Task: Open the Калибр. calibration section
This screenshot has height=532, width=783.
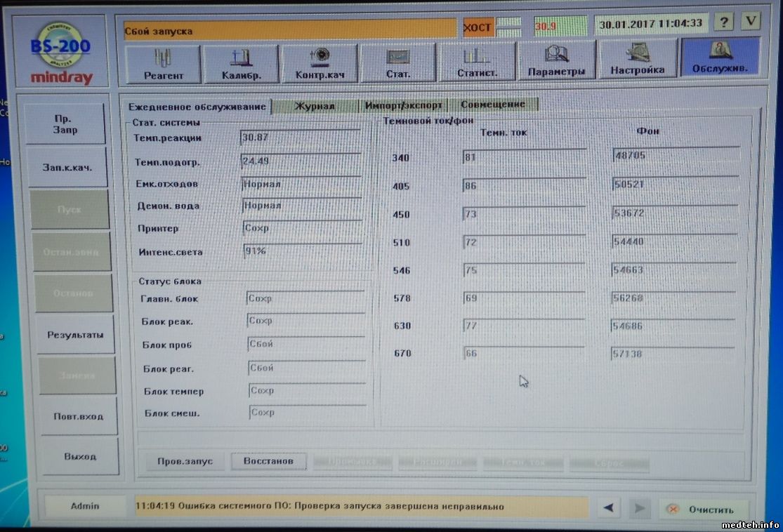Action: (x=242, y=64)
